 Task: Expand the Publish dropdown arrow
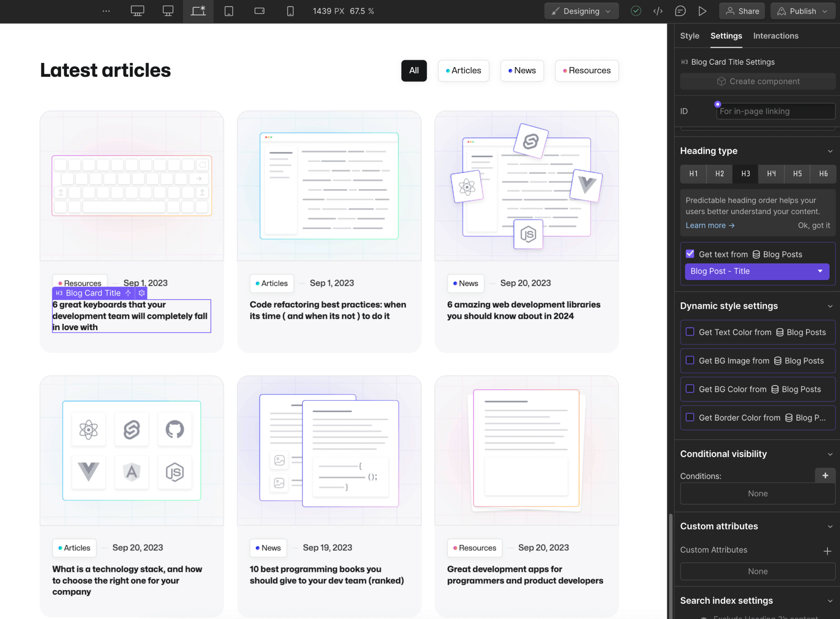(824, 11)
